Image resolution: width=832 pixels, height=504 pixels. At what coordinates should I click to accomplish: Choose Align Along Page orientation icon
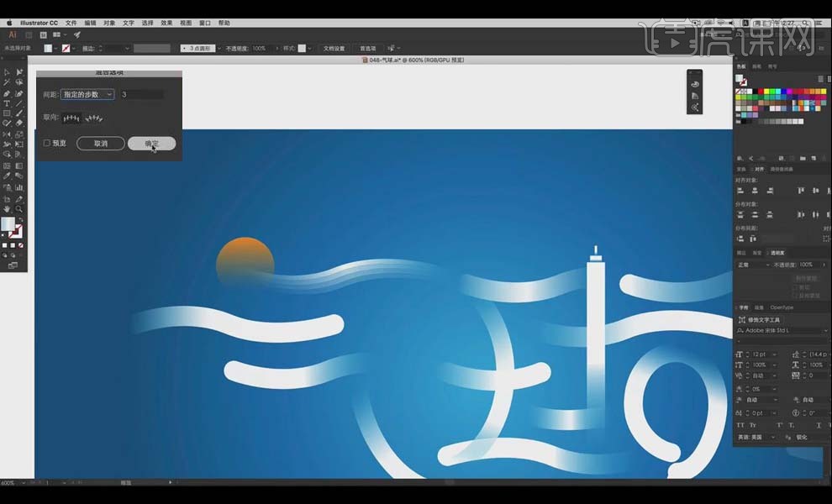(71, 118)
